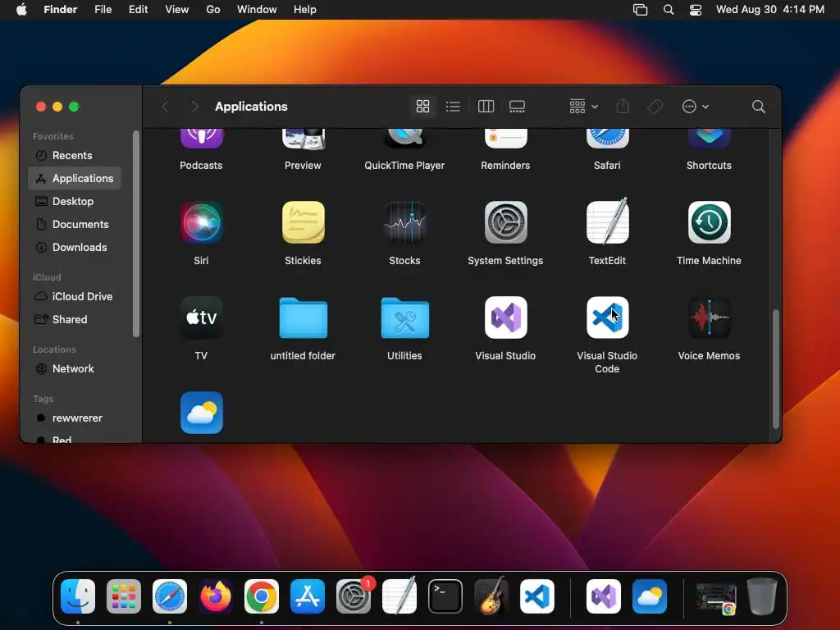The width and height of the screenshot is (840, 630).
Task: Launch Safari from the Dock
Action: pos(170,596)
